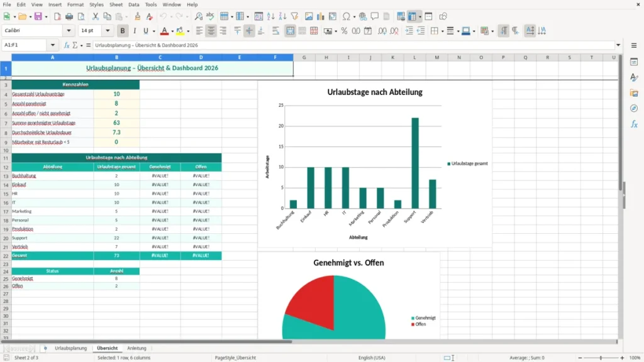The height and width of the screenshot is (362, 644).
Task: Toggle Center Horizontally alignment
Action: (211, 31)
